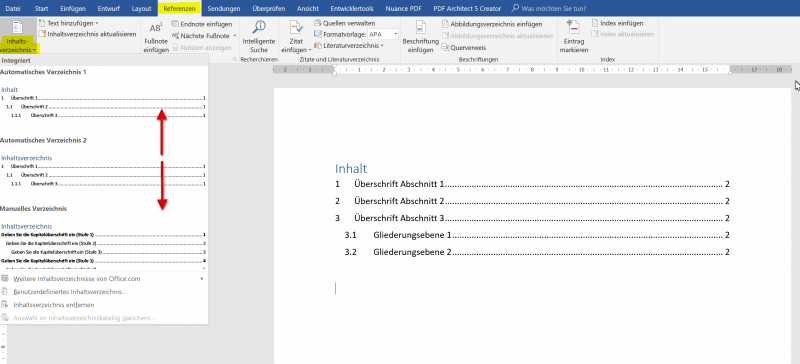The image size is (800, 364).
Task: Open the Formatvorlage APA combo box
Action: [383, 34]
